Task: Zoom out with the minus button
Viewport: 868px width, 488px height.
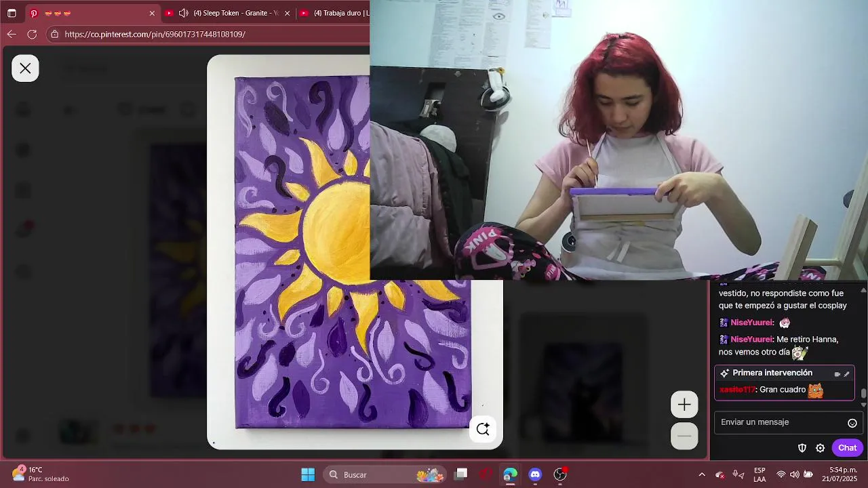Action: coord(684,436)
